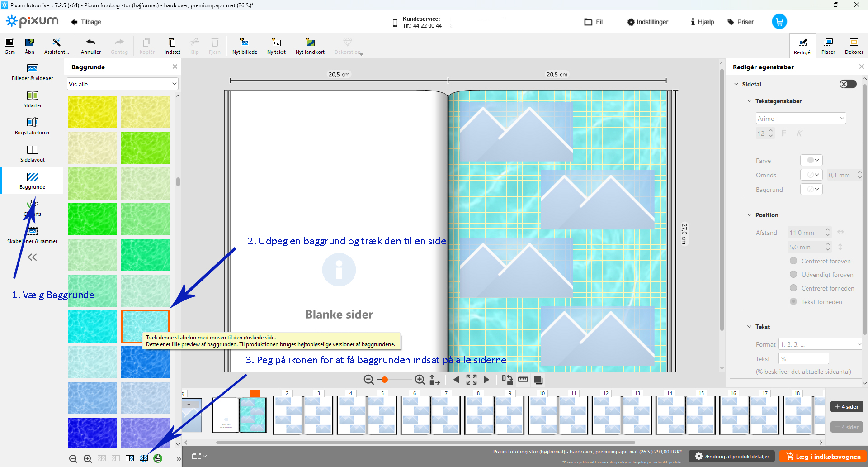
Task: Open the Arimo font dropdown
Action: click(x=800, y=119)
